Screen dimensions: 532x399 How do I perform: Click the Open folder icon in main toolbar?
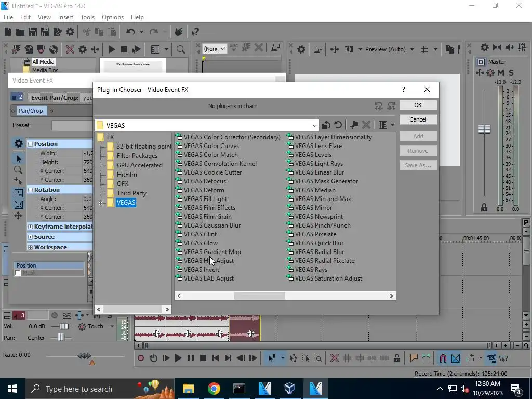tap(20, 32)
